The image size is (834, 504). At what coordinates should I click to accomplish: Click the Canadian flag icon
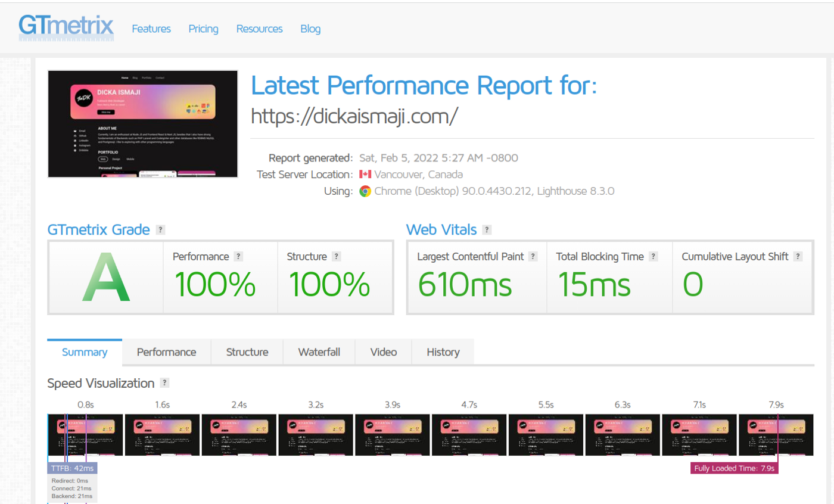365,175
